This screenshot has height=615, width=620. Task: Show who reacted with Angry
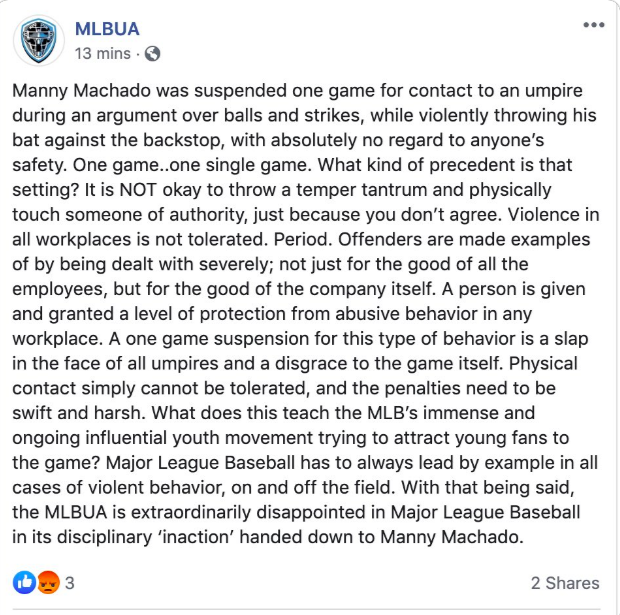coord(48,583)
